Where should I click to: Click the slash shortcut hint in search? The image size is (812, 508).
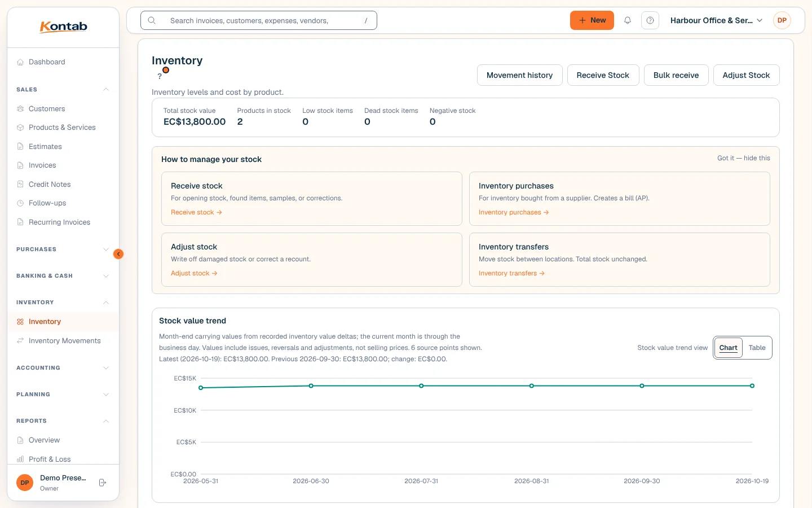tap(366, 20)
